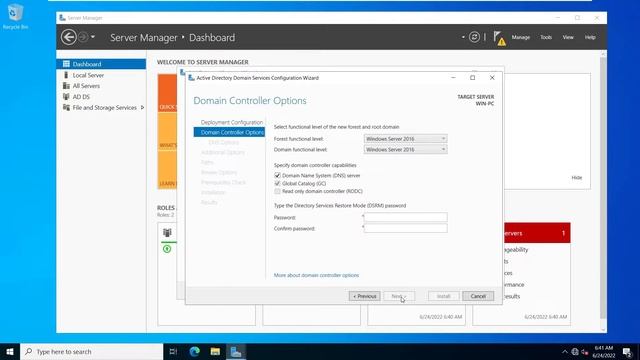Image resolution: width=640 pixels, height=360 pixels.
Task: Click the Install button in wizard
Action: 443,296
